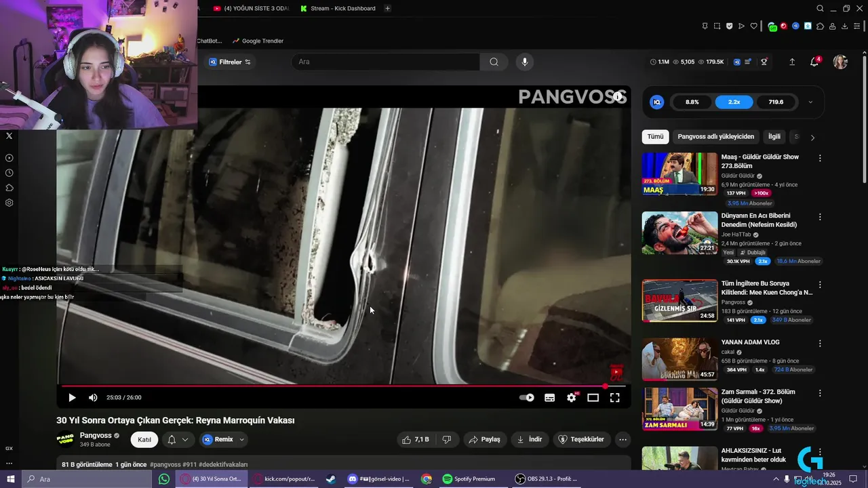Open 'Zam Sarmalı - 372. Bölüm' video title
Viewport: 868px width, 488px height.
point(758,396)
